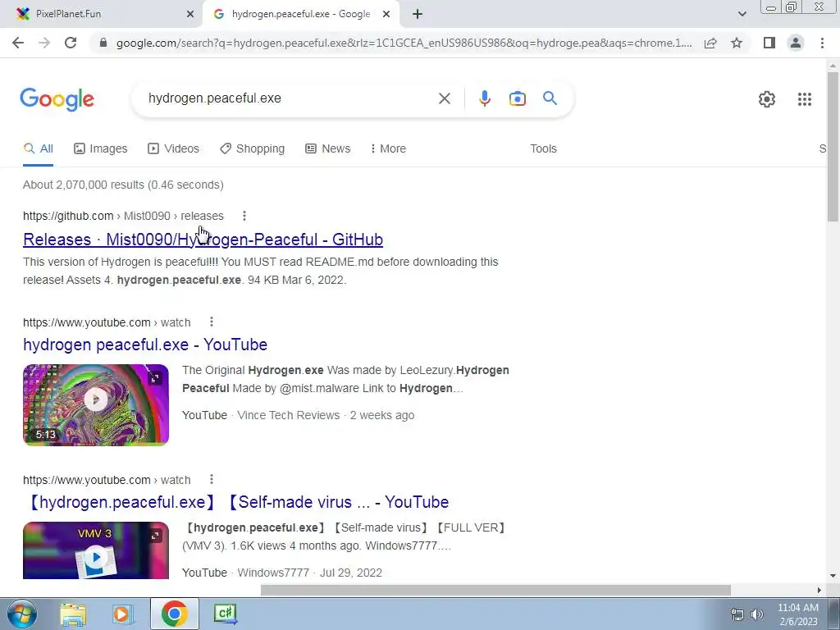
Task: Click the About 2,070,000 results text
Action: [123, 185]
